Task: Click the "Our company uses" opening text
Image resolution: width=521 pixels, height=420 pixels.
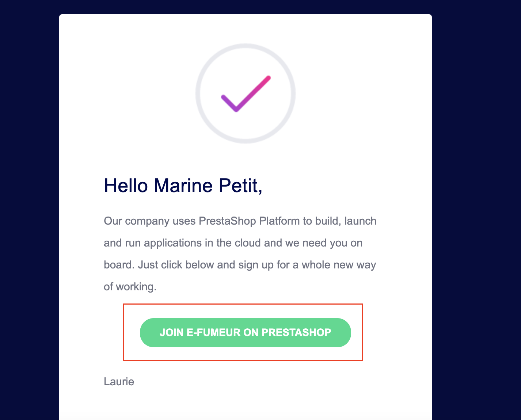Action: tap(150, 221)
